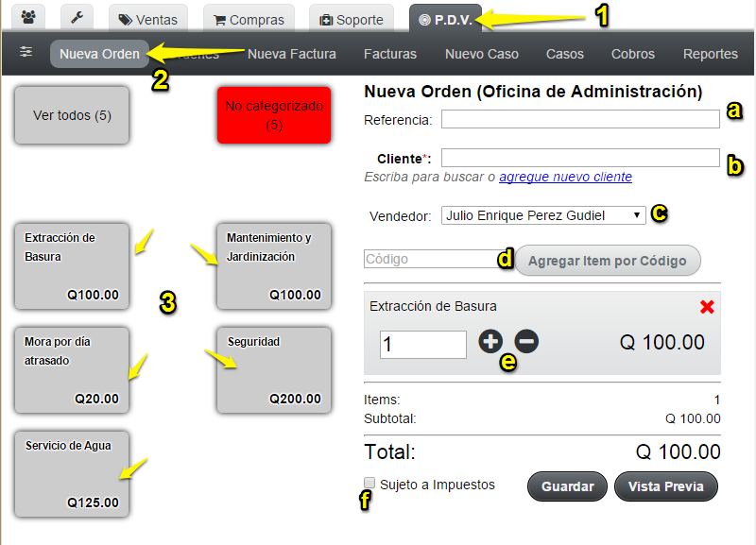The height and width of the screenshot is (545, 756).
Task: Click the settings sliders icon in the dark bar
Action: (x=26, y=52)
